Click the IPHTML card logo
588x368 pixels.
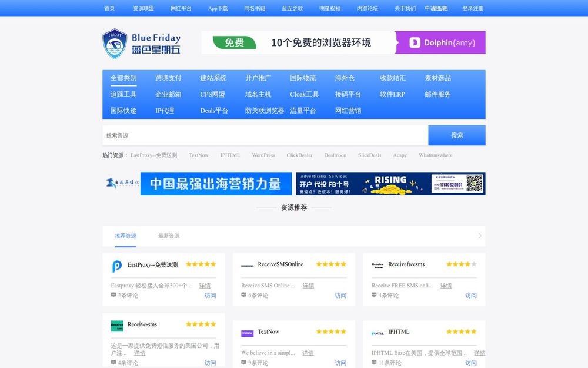pyautogui.click(x=377, y=333)
